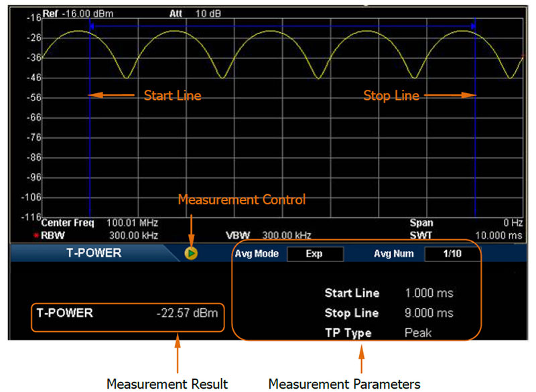
Task: Click the Avg Num 1/10 field
Action: tap(452, 254)
